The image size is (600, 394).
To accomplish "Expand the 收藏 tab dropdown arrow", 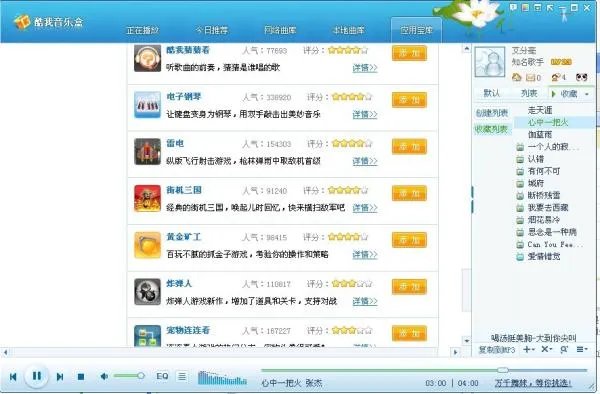I will click(587, 94).
